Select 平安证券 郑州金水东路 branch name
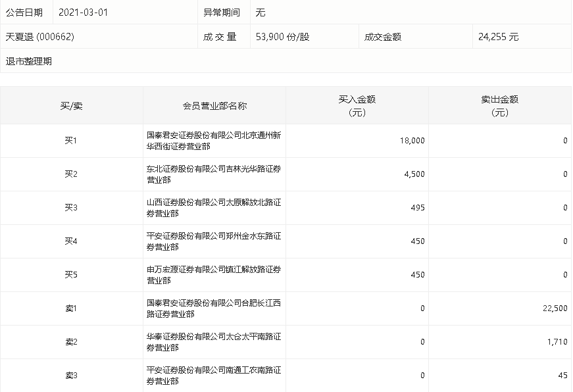 pos(214,241)
